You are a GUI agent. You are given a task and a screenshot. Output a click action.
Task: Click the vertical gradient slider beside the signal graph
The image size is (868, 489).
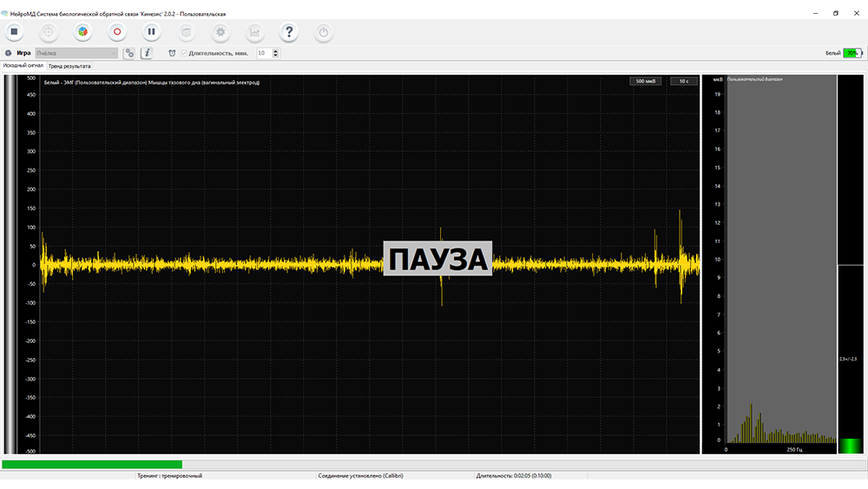click(10, 265)
